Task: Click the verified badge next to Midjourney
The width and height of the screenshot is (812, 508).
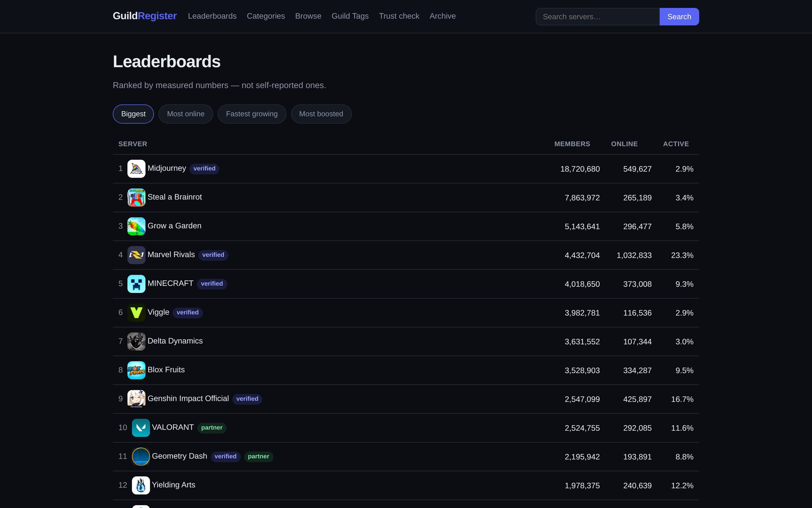Action: [204, 169]
